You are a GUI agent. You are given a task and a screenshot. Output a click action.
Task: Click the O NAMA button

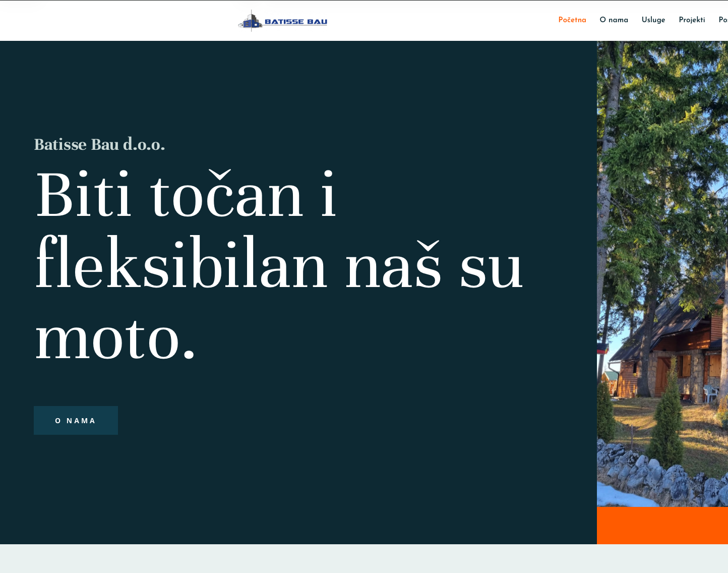pyautogui.click(x=76, y=420)
